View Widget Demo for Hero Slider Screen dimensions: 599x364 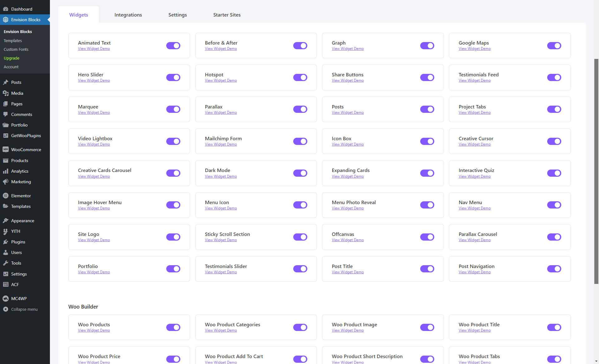click(x=94, y=80)
